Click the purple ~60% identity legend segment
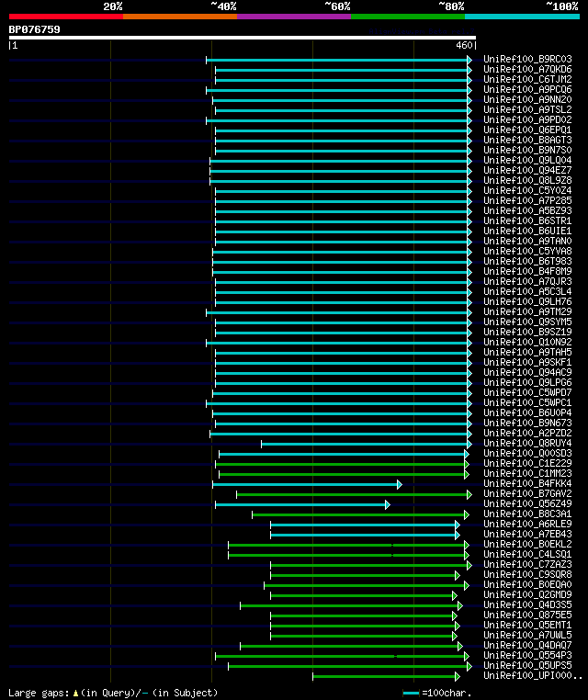Screen dimensions: 588x700 [294, 17]
